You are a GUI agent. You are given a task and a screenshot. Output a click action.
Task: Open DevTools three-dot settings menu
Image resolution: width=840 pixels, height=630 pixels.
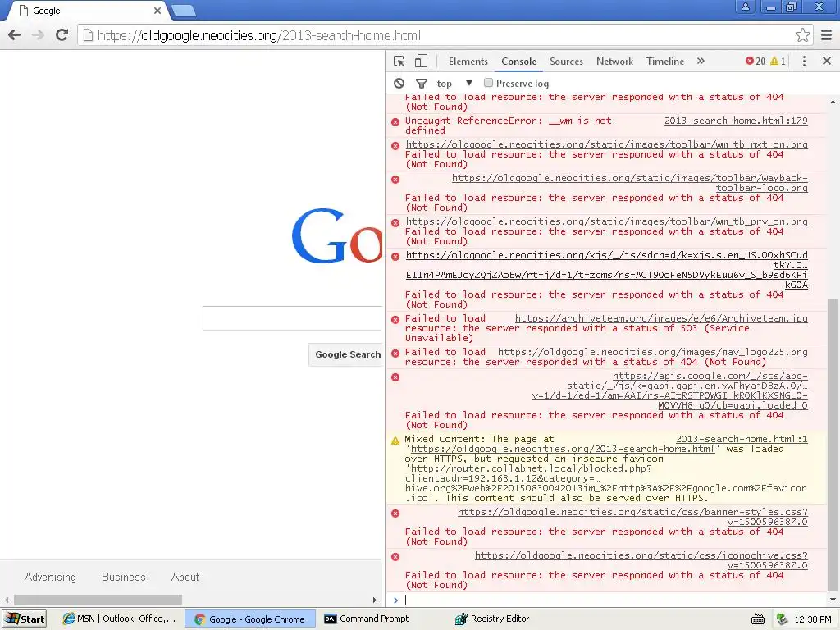coord(804,61)
